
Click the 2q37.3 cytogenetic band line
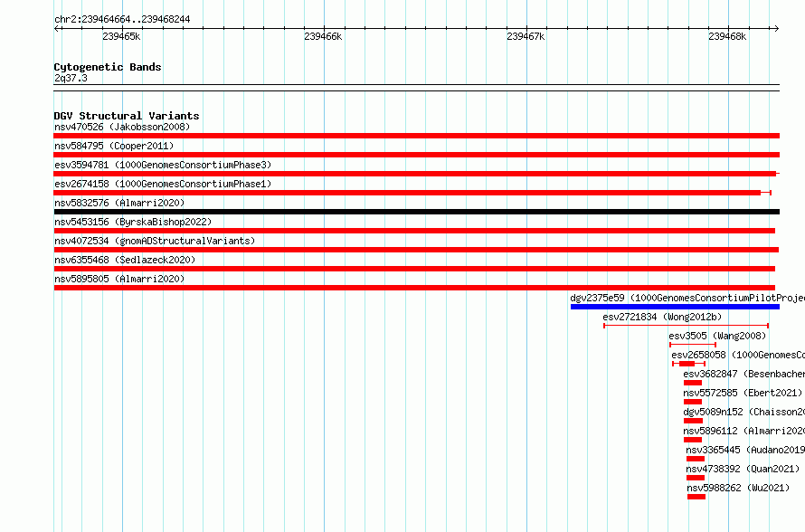click(416, 88)
